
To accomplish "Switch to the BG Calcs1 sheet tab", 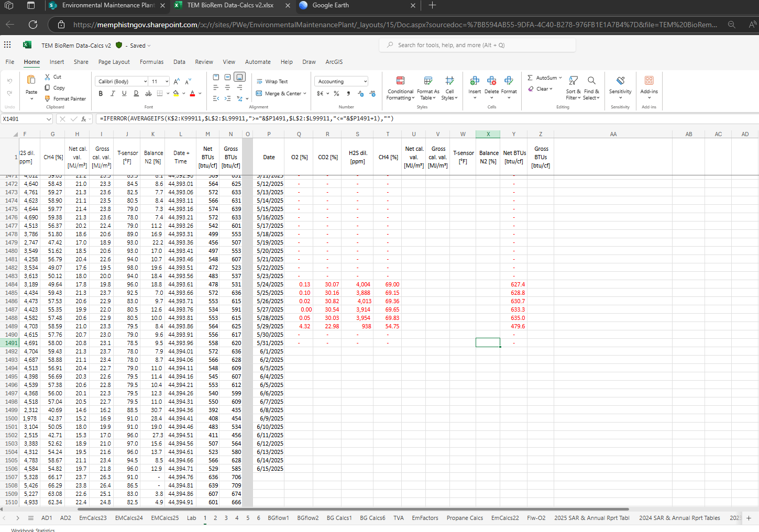I will click(x=339, y=518).
